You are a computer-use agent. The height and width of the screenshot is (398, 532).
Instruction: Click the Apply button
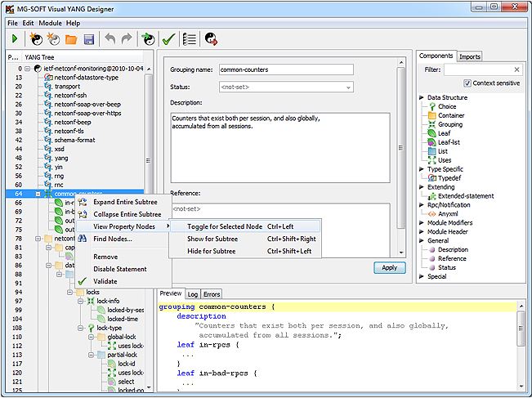point(390,268)
